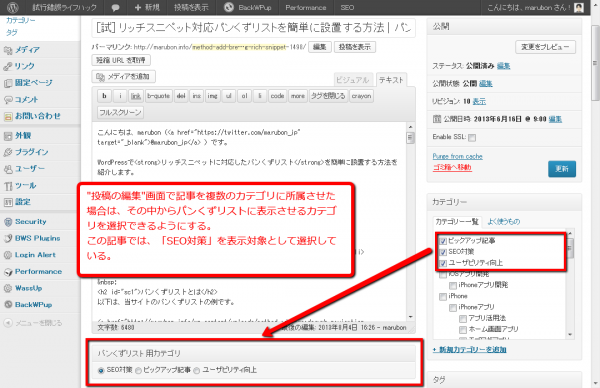Check the アプリ活用法 category checkbox
Image resolution: width=600 pixels, height=388 pixels.
pyautogui.click(x=463, y=319)
